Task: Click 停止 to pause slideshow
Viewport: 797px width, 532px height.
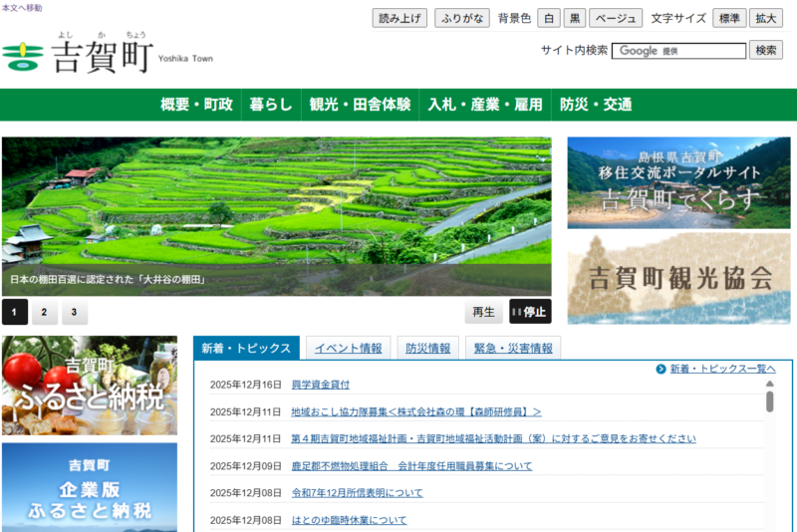Action: click(x=530, y=312)
